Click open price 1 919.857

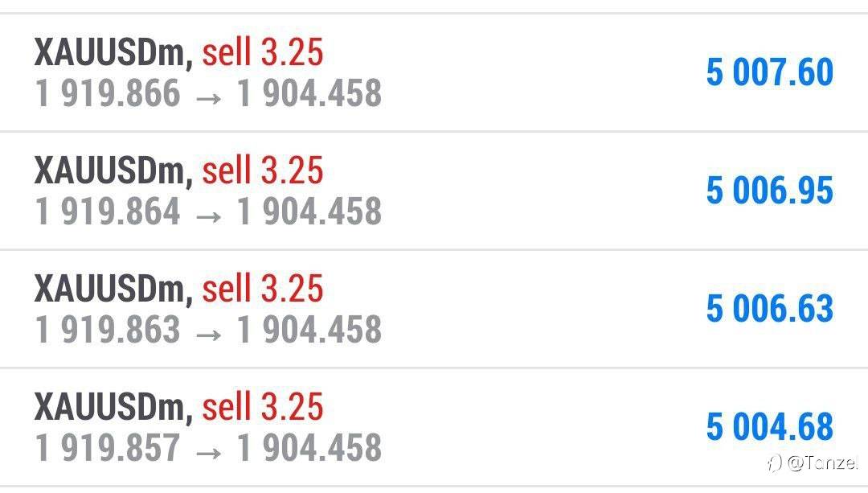click(108, 448)
